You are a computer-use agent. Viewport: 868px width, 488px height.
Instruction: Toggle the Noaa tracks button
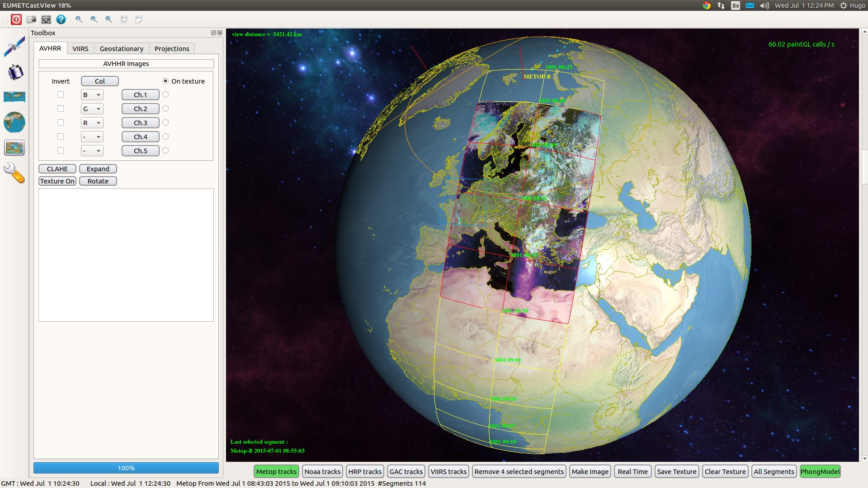[x=322, y=472]
